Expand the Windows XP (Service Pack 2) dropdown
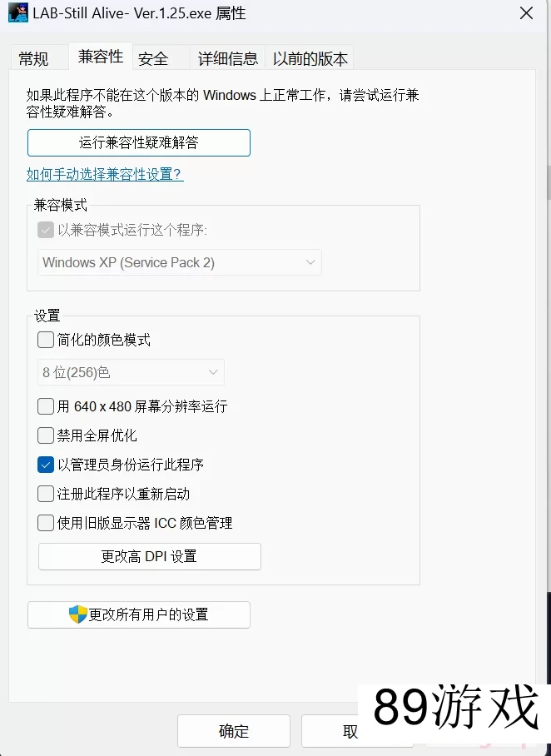 180,262
